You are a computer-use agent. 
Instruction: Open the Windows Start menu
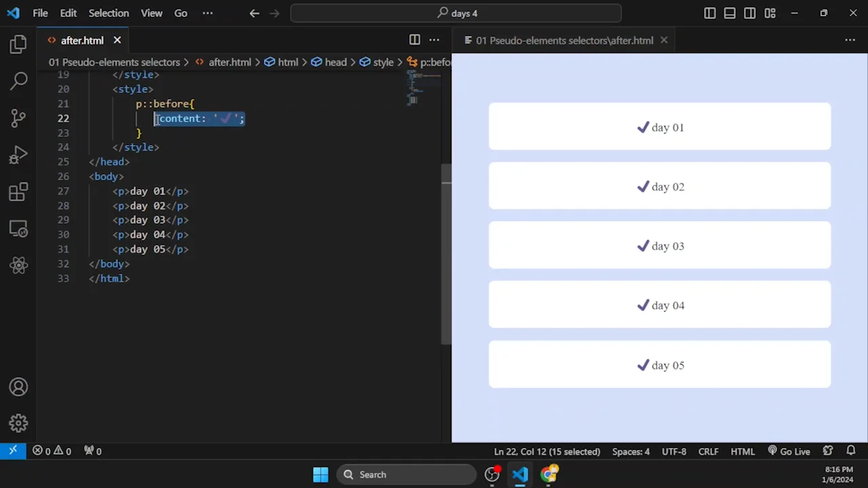(x=321, y=474)
